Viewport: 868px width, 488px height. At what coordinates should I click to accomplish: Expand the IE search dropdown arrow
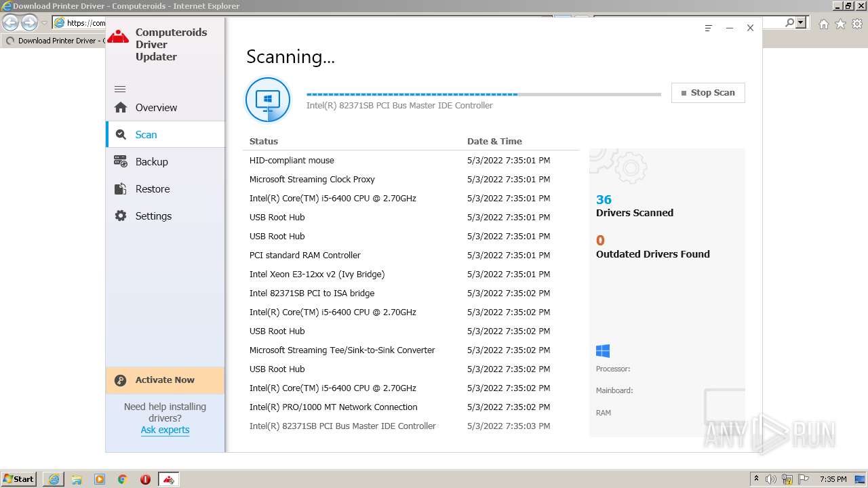(801, 22)
